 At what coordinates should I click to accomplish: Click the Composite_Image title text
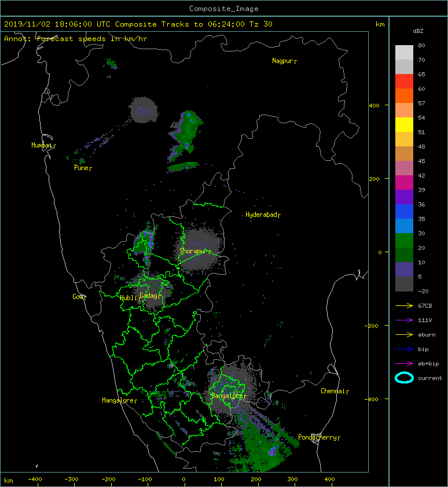tap(224, 9)
